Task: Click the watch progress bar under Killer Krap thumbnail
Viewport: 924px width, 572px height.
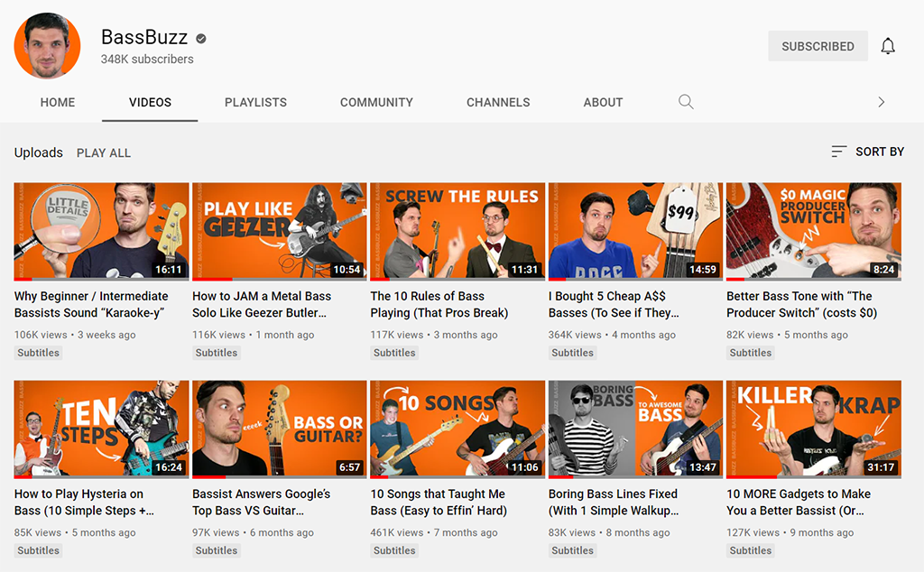Action: coord(814,476)
